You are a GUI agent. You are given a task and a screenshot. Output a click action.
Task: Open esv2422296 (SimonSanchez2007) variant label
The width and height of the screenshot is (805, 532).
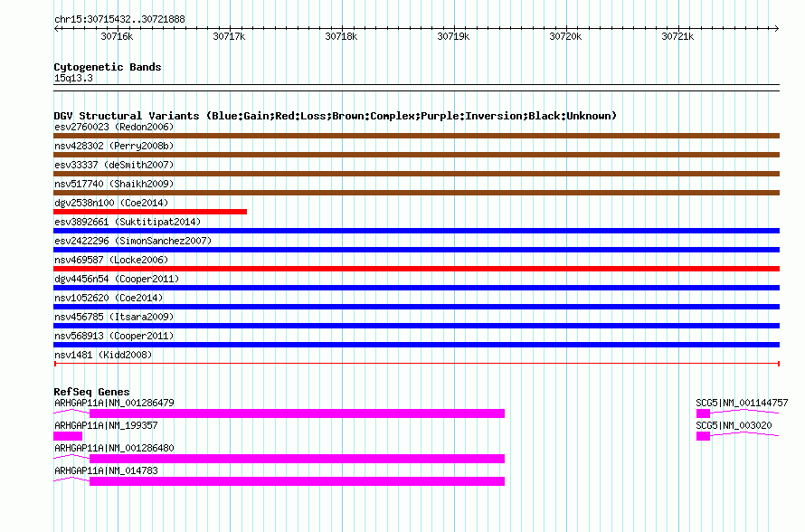[x=133, y=241]
